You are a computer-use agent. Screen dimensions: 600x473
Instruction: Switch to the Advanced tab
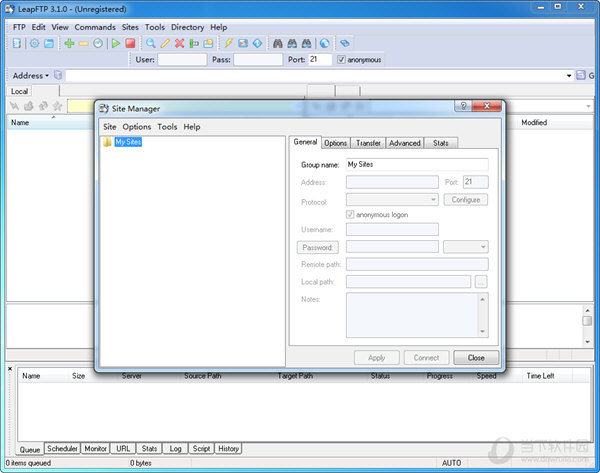pyautogui.click(x=405, y=143)
